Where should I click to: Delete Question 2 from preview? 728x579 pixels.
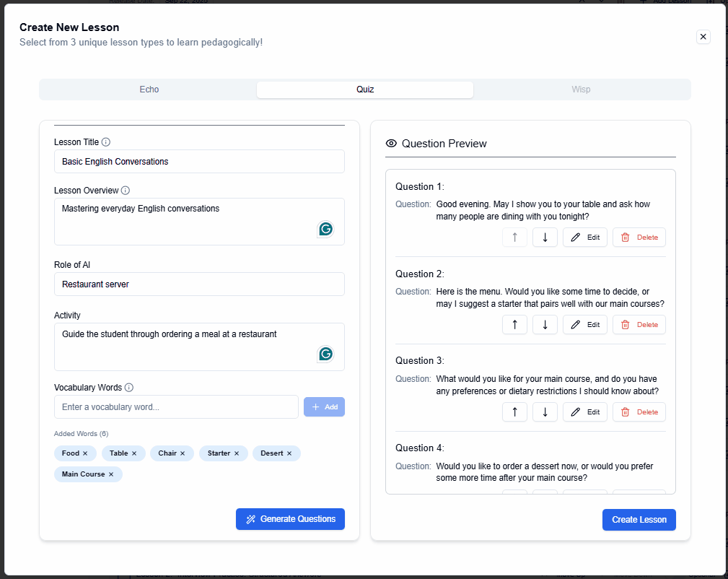click(639, 325)
